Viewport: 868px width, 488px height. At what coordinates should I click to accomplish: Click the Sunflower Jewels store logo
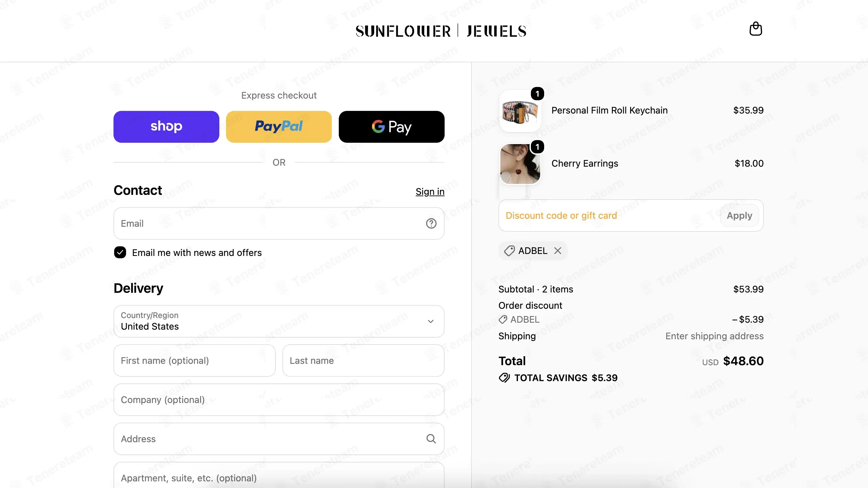441,31
